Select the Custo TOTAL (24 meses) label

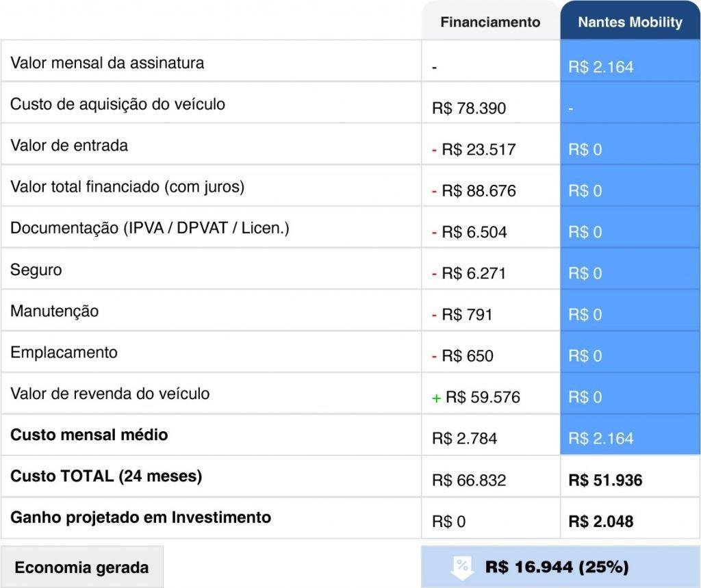[106, 476]
